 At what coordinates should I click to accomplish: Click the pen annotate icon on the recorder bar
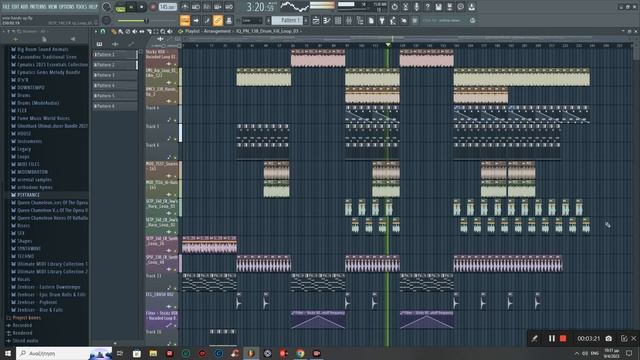(534, 338)
